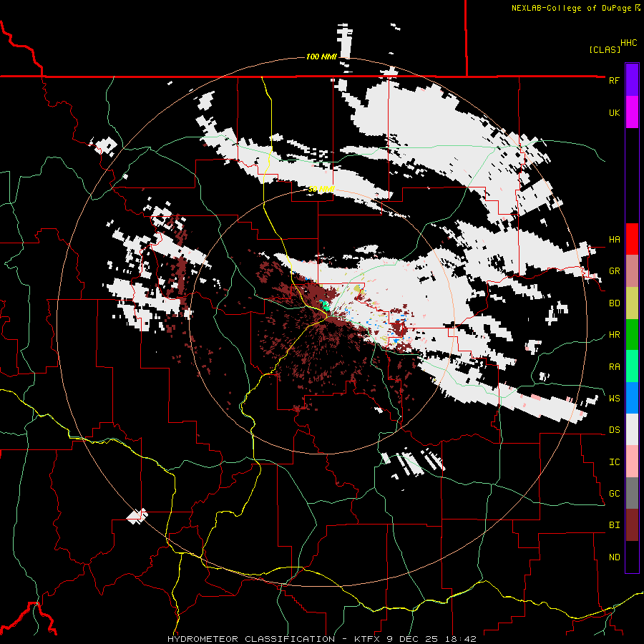Click the WS blue legend swatch
The width and height of the screenshot is (644, 644).
click(x=632, y=398)
